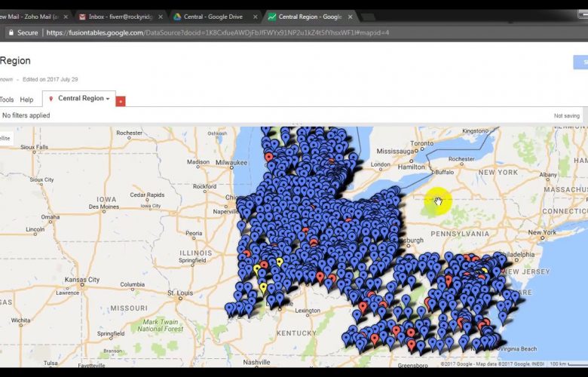Click the 100 km map scale

click(x=568, y=364)
